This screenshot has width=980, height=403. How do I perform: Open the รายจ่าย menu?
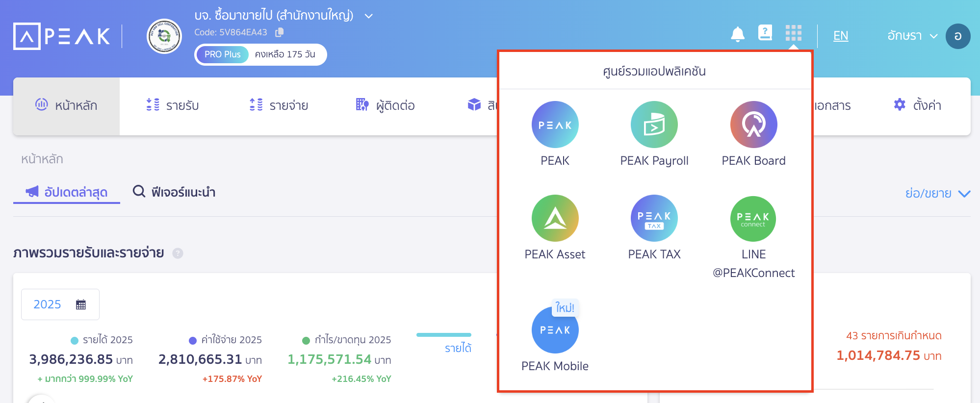click(x=279, y=105)
